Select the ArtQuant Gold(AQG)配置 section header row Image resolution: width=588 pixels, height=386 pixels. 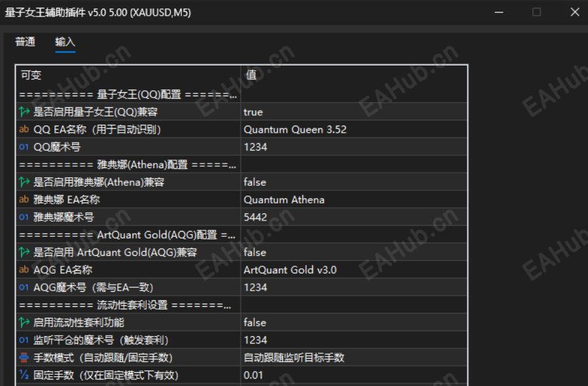click(x=242, y=235)
